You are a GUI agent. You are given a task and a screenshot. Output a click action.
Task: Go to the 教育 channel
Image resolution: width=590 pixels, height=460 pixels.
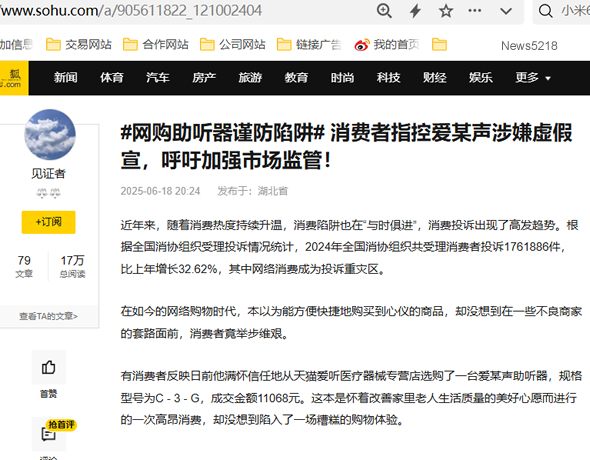coord(296,77)
